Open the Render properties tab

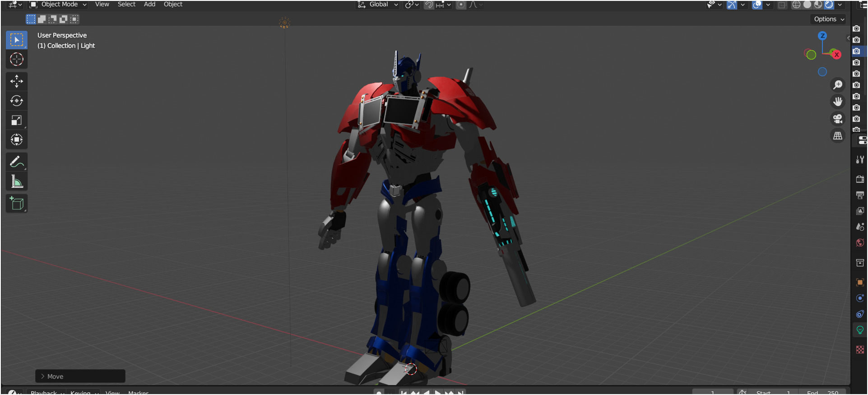tap(860, 179)
